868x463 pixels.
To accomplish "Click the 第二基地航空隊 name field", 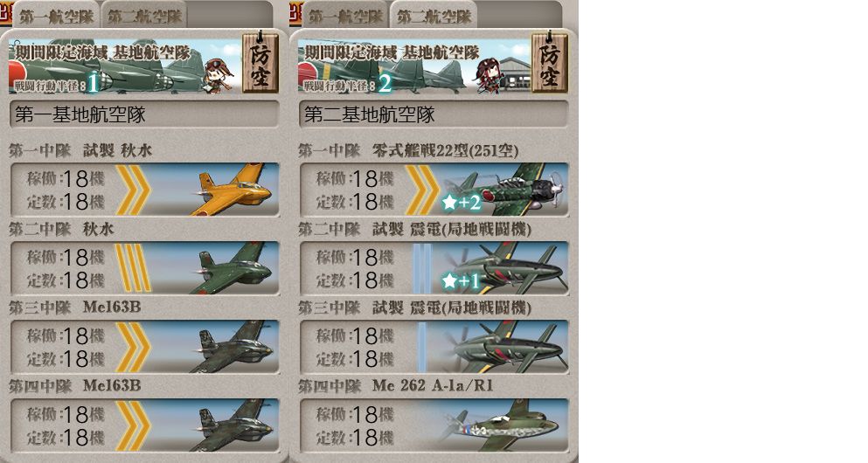I will 434,114.
